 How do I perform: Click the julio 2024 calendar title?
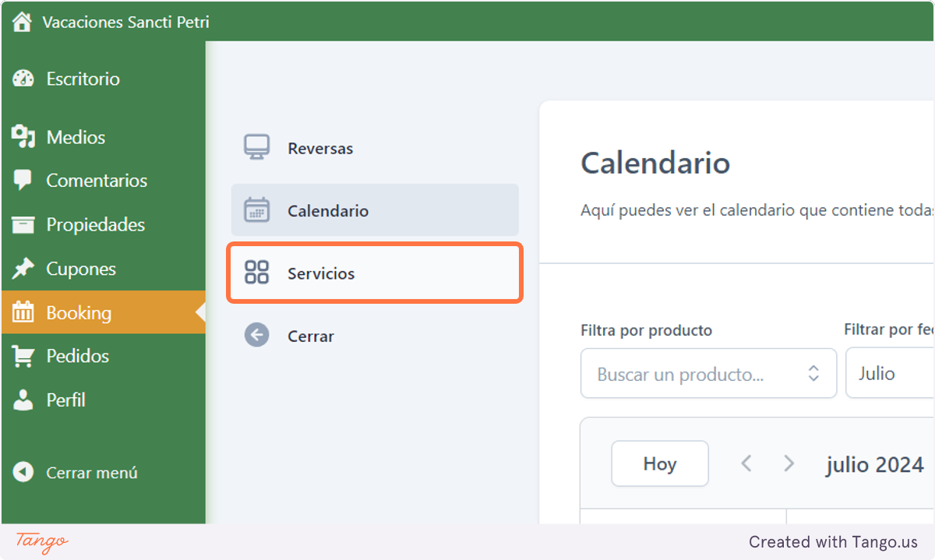pyautogui.click(x=875, y=465)
